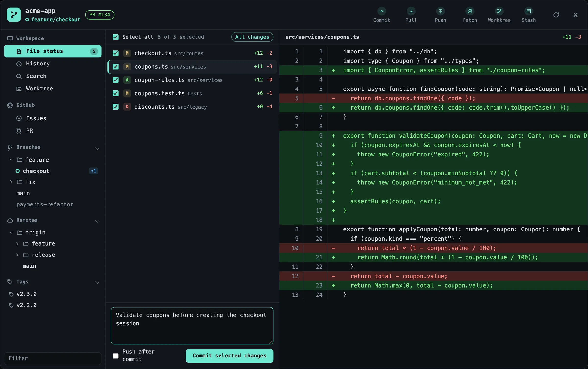Click the Stash toolbar icon
Image resolution: width=588 pixels, height=369 pixels.
click(528, 11)
